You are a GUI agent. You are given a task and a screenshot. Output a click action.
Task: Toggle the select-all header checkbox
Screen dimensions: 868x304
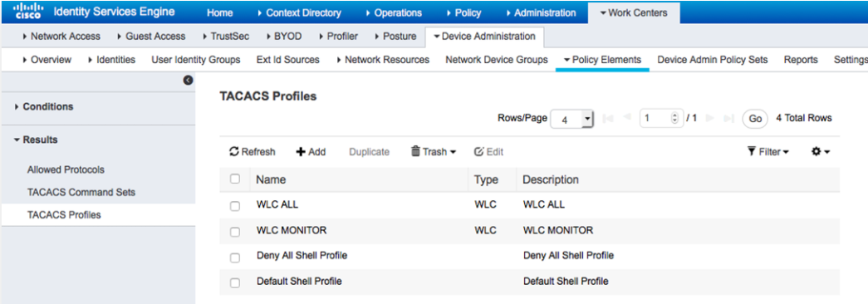pos(235,179)
